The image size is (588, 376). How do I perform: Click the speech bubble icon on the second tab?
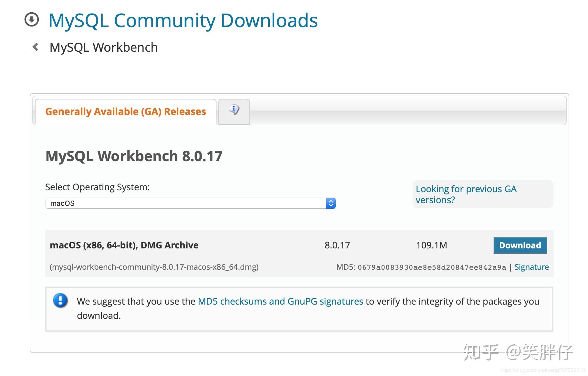[234, 110]
